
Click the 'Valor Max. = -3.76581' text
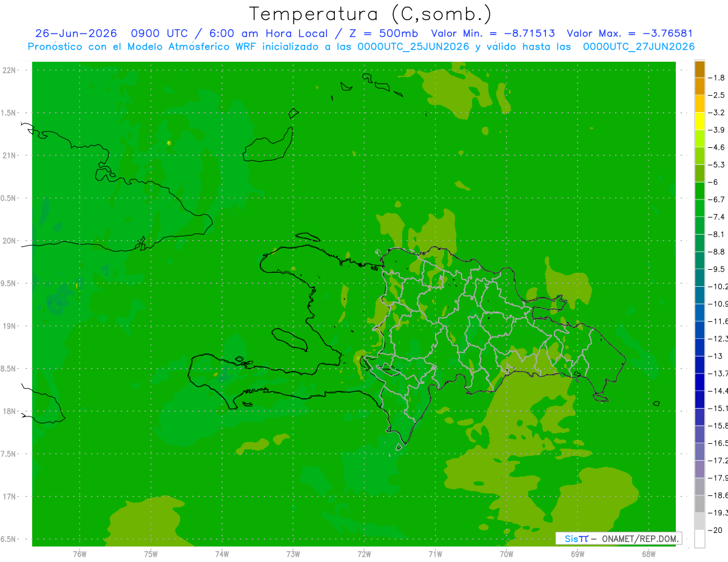point(630,33)
